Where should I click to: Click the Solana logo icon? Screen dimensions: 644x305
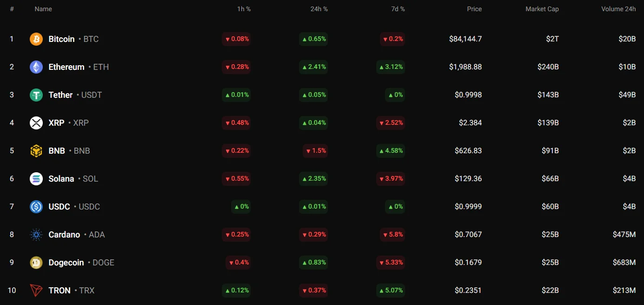(36, 179)
